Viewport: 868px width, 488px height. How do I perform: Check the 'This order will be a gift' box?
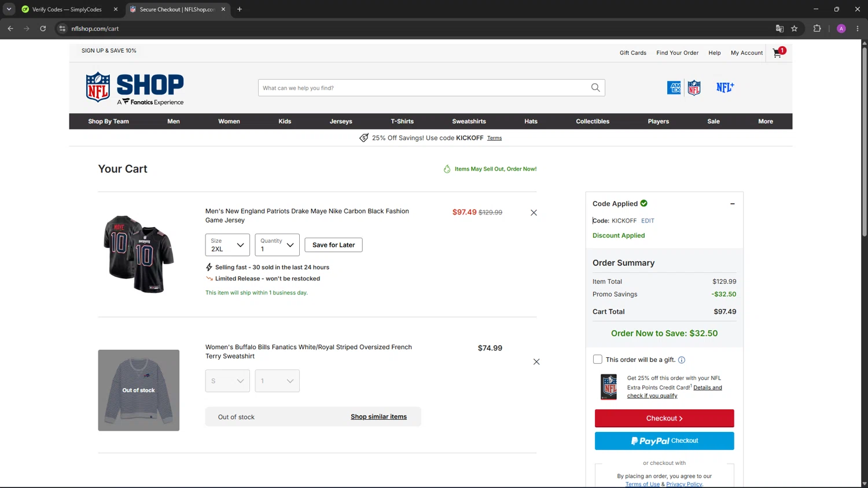click(x=598, y=360)
